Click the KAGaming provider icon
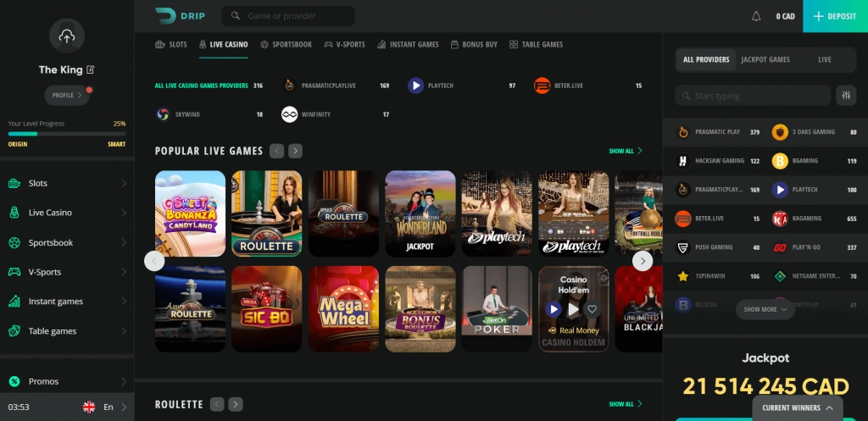The width and height of the screenshot is (868, 421). tap(780, 219)
